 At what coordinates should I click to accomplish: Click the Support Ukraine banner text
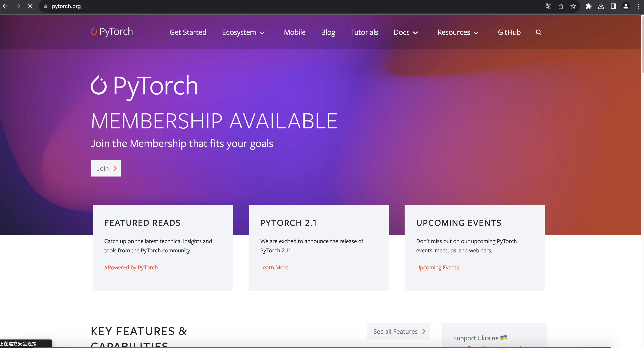pyautogui.click(x=480, y=338)
